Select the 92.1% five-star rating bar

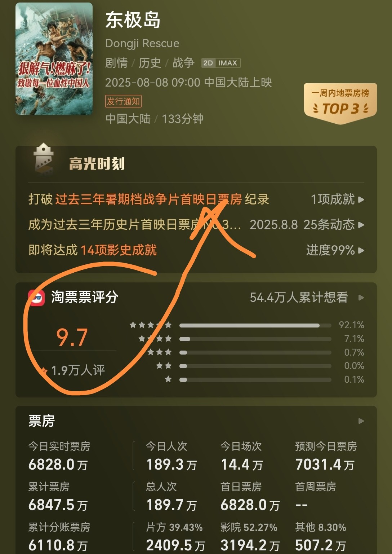255,325
